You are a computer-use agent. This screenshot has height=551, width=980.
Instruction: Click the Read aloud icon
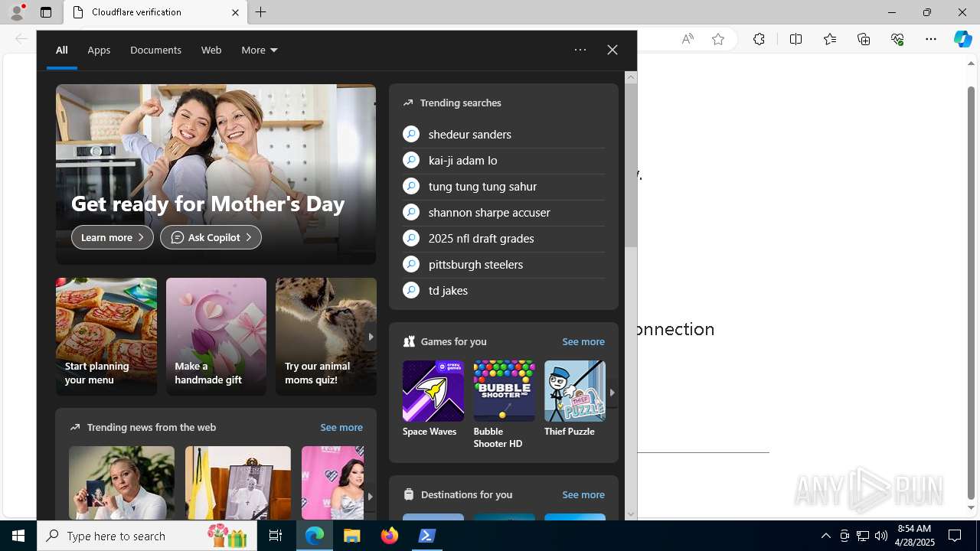688,39
